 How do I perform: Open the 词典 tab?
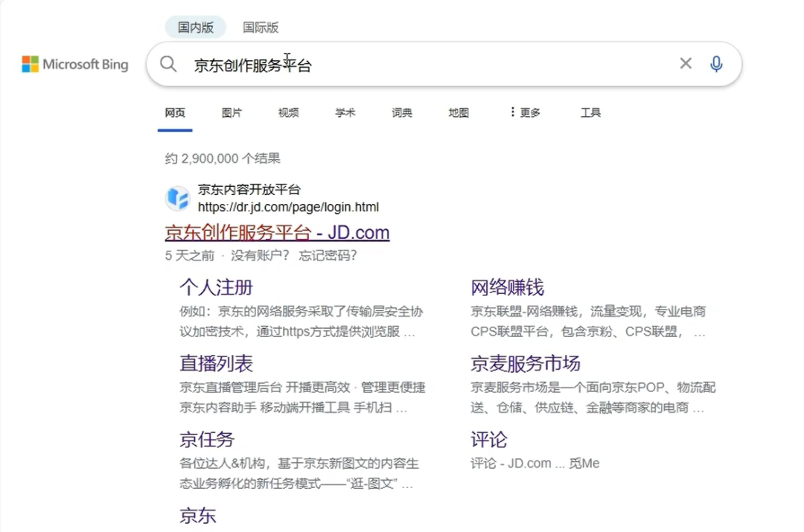(402, 112)
